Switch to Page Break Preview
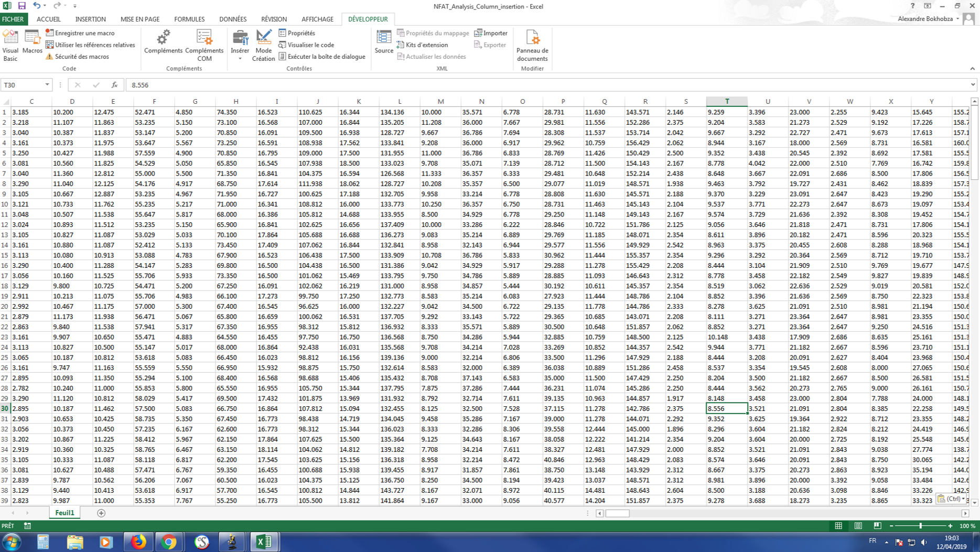Image resolution: width=980 pixels, height=552 pixels. click(877, 526)
